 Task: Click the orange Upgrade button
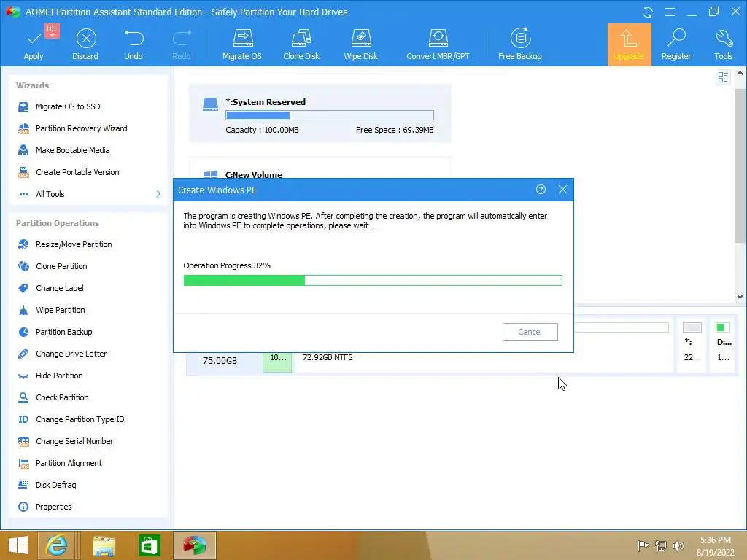click(x=629, y=44)
